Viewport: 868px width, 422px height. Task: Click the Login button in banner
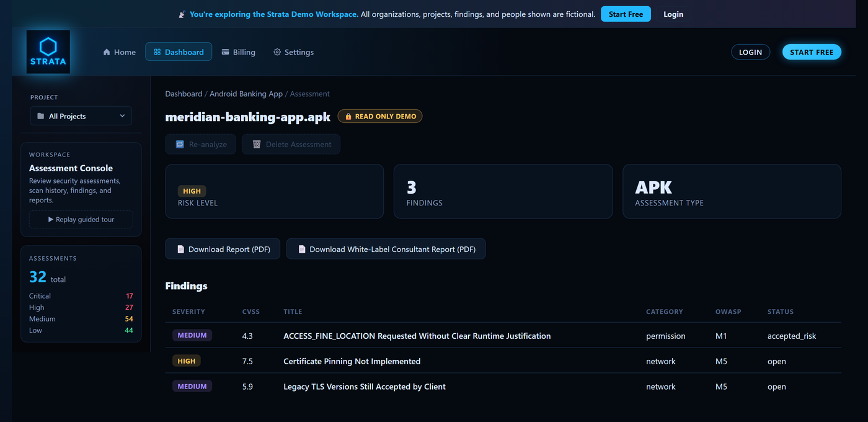tap(673, 14)
